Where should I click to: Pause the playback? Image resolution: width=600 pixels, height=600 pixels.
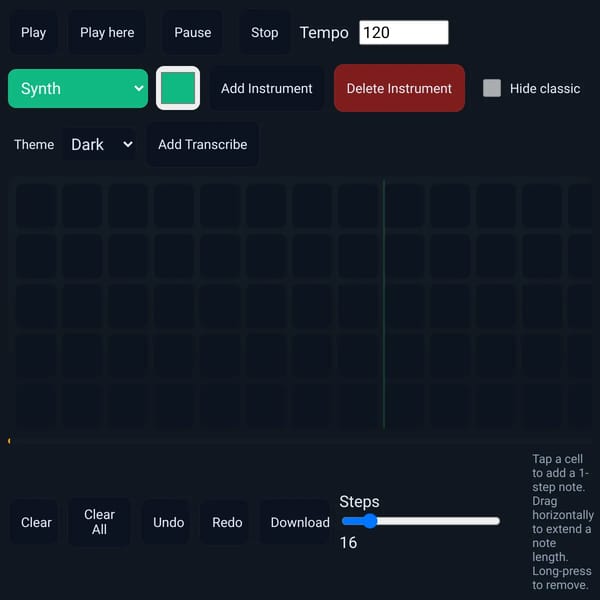(x=192, y=33)
